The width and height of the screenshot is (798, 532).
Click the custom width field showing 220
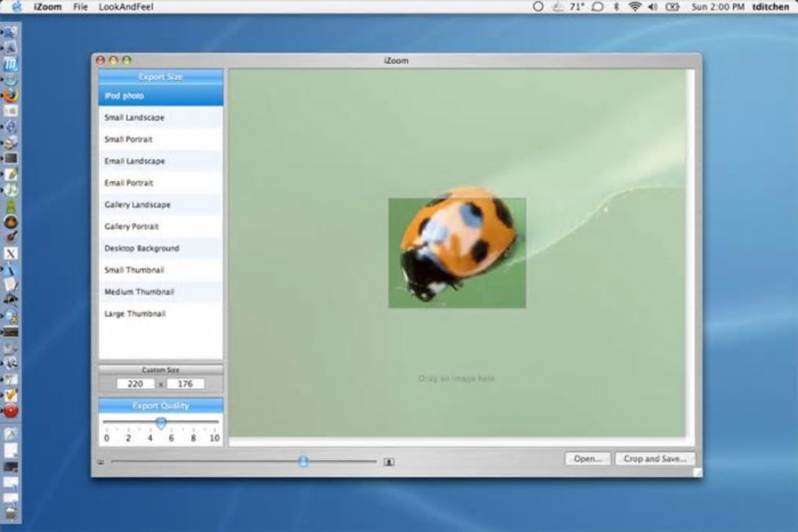tap(135, 384)
